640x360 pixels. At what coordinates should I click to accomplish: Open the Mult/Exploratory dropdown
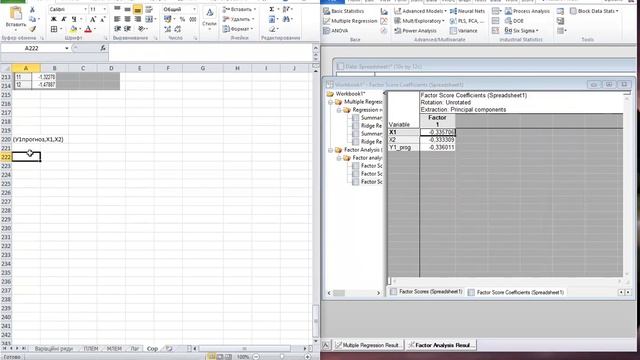(420, 21)
